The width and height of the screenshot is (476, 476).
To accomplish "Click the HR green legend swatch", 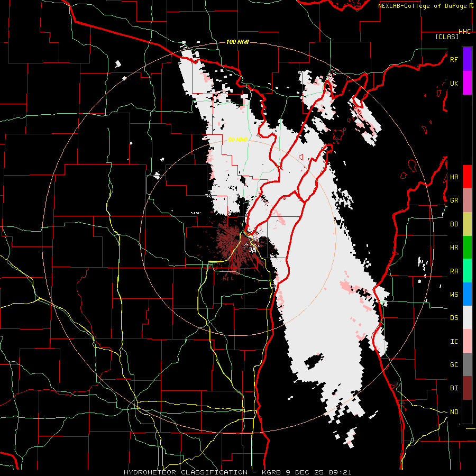I will (467, 247).
